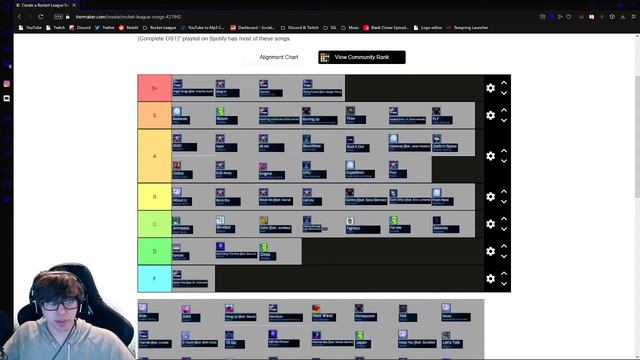The height and width of the screenshot is (360, 640).
Task: Select the Blinded song in C tier
Action: pos(225,224)
